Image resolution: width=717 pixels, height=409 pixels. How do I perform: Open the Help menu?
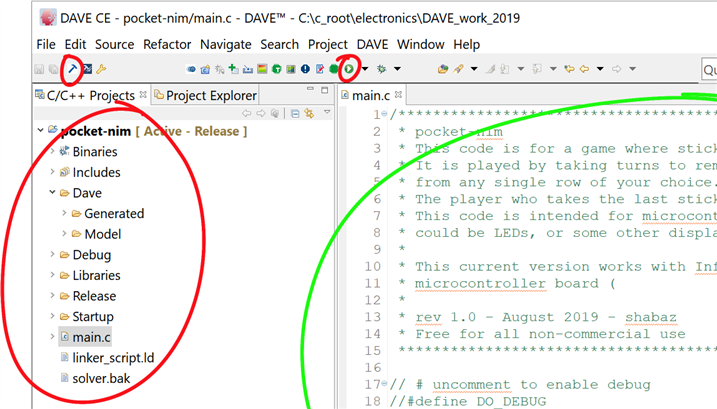pyautogui.click(x=466, y=44)
